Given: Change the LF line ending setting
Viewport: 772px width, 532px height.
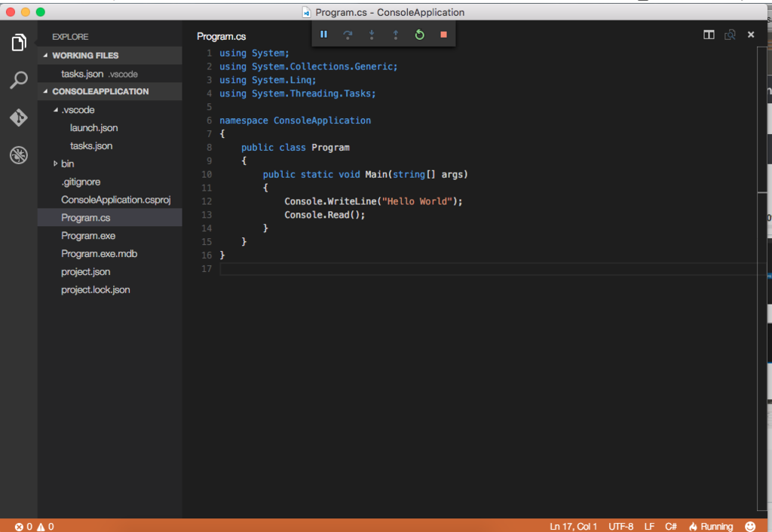Looking at the screenshot, I should coord(649,527).
